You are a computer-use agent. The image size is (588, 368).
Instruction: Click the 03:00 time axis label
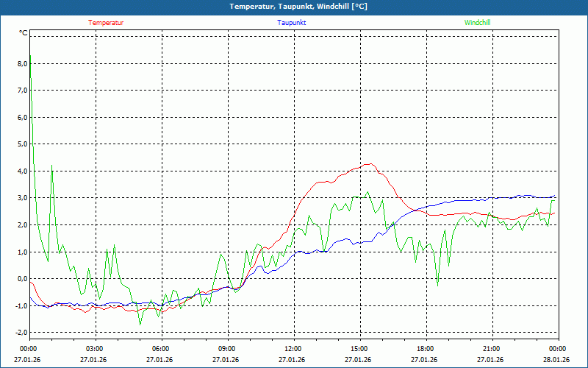94,349
